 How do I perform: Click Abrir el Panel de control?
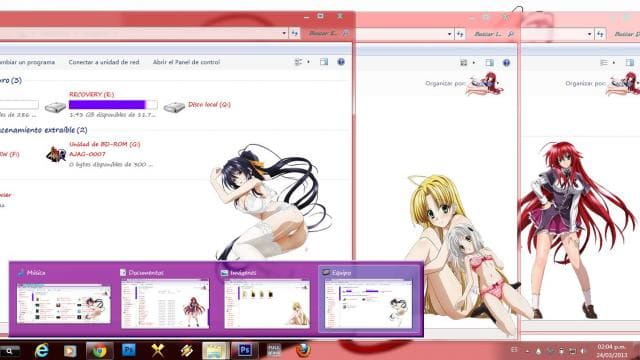[x=186, y=62]
